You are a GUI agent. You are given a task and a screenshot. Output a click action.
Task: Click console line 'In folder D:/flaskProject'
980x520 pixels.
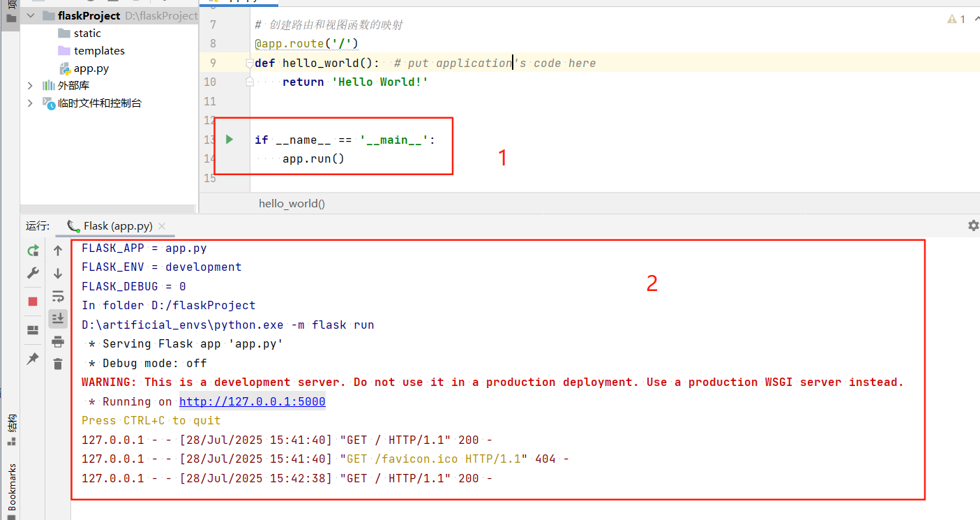(169, 305)
